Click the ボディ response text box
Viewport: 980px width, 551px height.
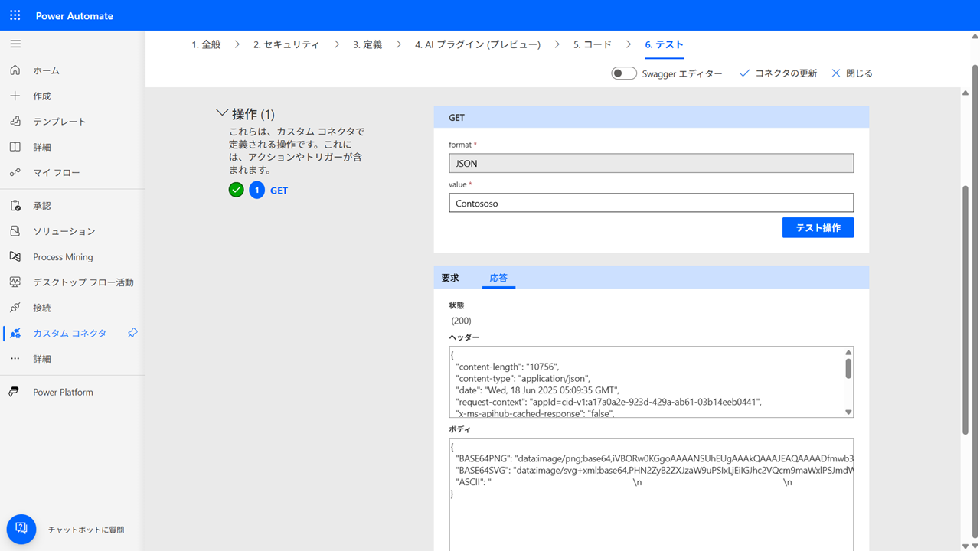click(651, 494)
